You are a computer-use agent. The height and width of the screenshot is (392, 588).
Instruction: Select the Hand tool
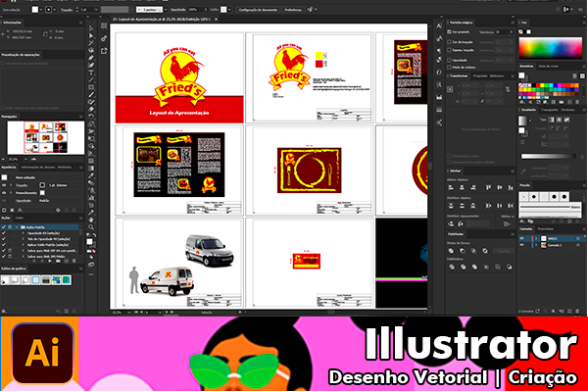[91, 220]
